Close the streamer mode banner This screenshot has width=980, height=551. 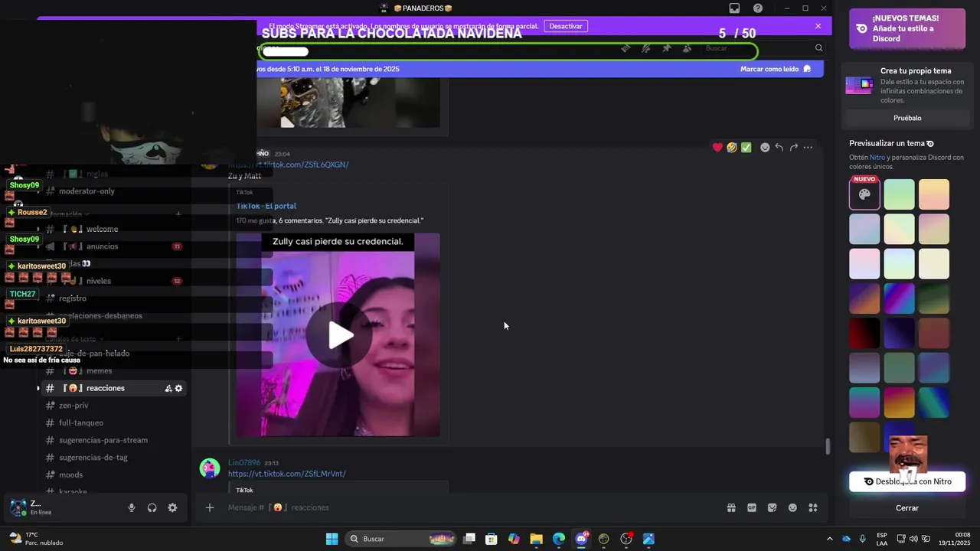point(818,26)
